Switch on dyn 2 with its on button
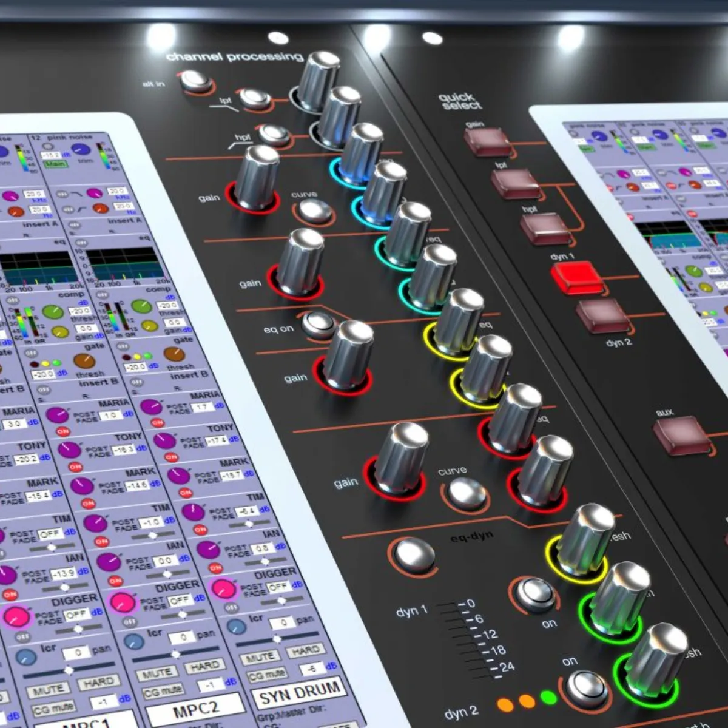Screen dimensions: 728x728 pyautogui.click(x=587, y=689)
